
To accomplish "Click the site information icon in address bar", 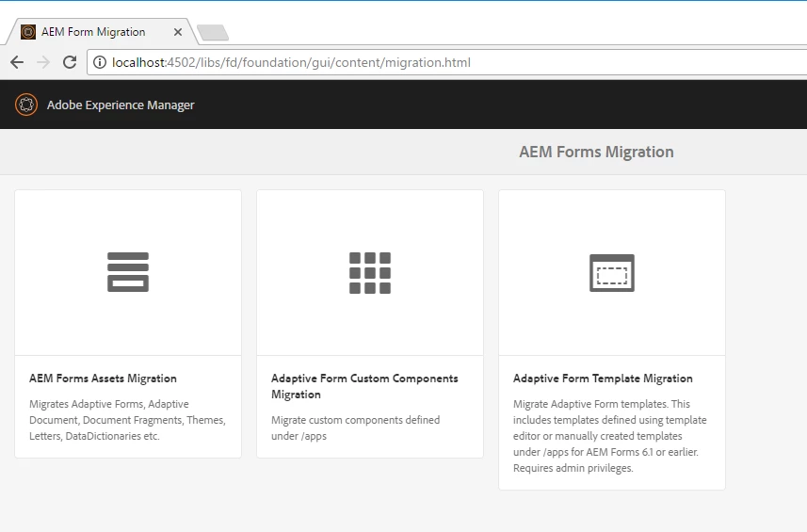I will pyautogui.click(x=99, y=62).
